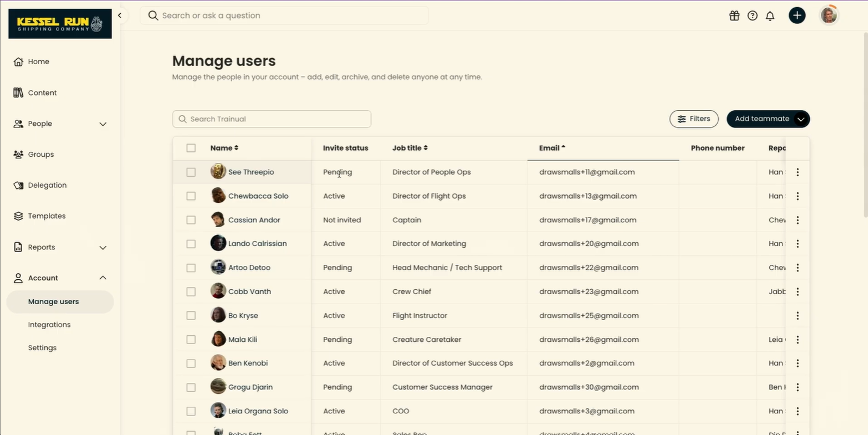Click the Phone number column header
The height and width of the screenshot is (435, 868).
click(718, 148)
